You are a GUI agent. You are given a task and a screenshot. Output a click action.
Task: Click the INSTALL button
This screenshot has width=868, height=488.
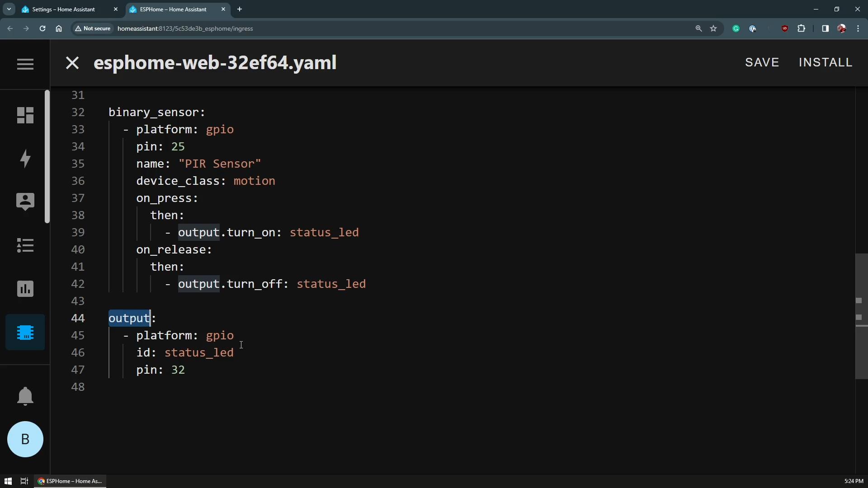point(826,62)
